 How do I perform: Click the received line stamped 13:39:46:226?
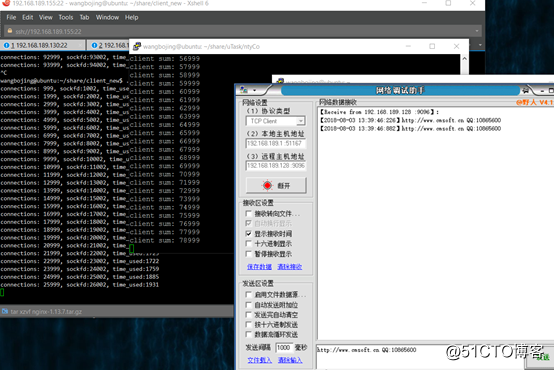[x=410, y=121]
